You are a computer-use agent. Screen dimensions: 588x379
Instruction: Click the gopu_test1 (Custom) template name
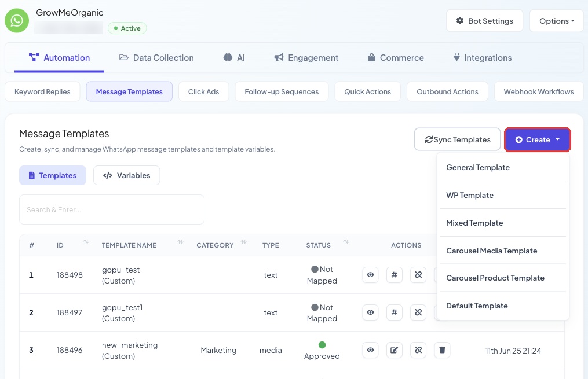[x=122, y=312]
